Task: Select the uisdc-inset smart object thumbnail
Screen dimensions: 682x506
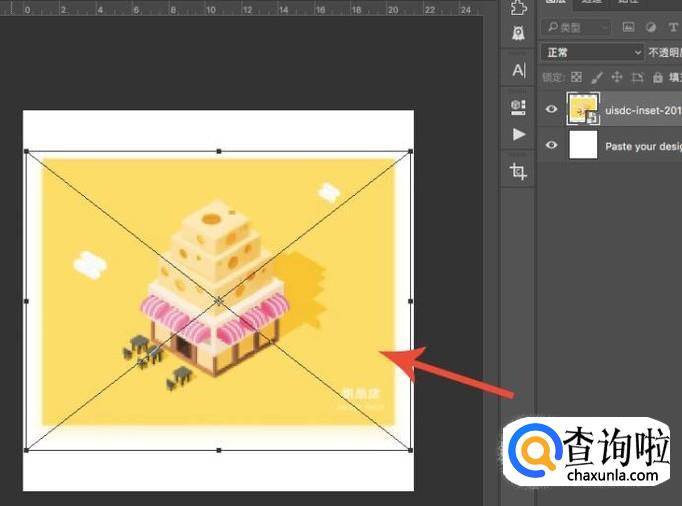Action: (583, 108)
